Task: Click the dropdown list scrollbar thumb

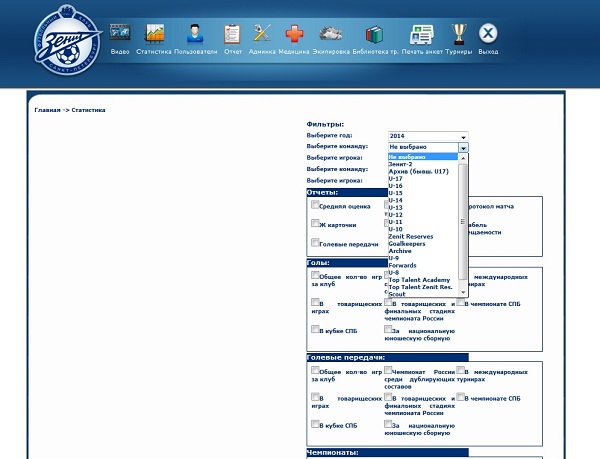Action: click(463, 222)
